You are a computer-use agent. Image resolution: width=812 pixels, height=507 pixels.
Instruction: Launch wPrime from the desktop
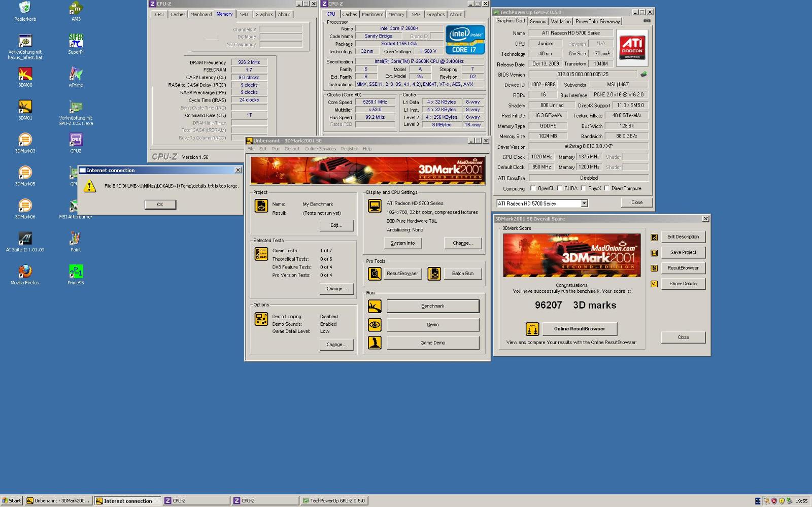pyautogui.click(x=76, y=74)
